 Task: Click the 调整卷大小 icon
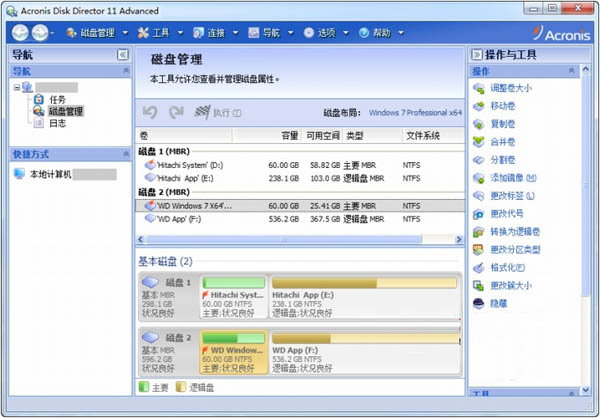click(x=479, y=88)
